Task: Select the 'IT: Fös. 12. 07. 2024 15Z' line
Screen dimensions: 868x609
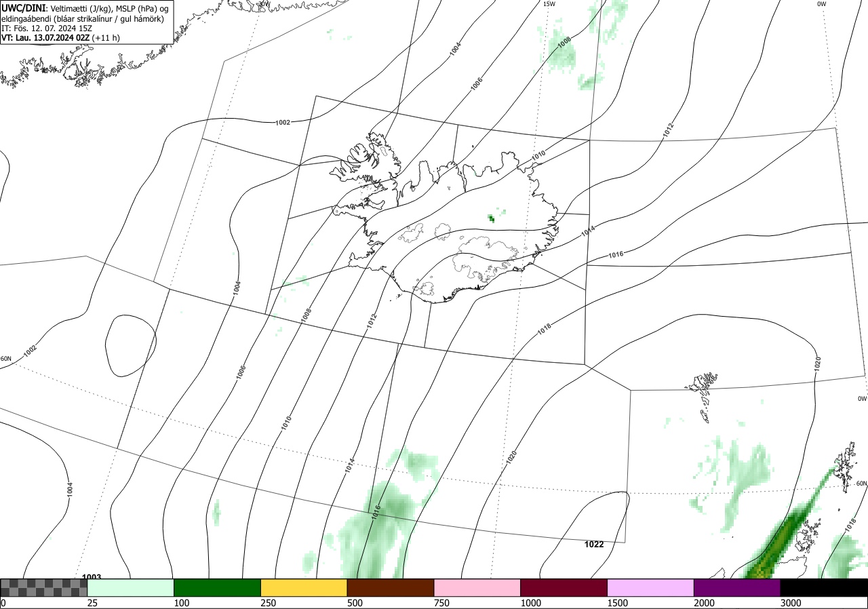Action: point(47,28)
